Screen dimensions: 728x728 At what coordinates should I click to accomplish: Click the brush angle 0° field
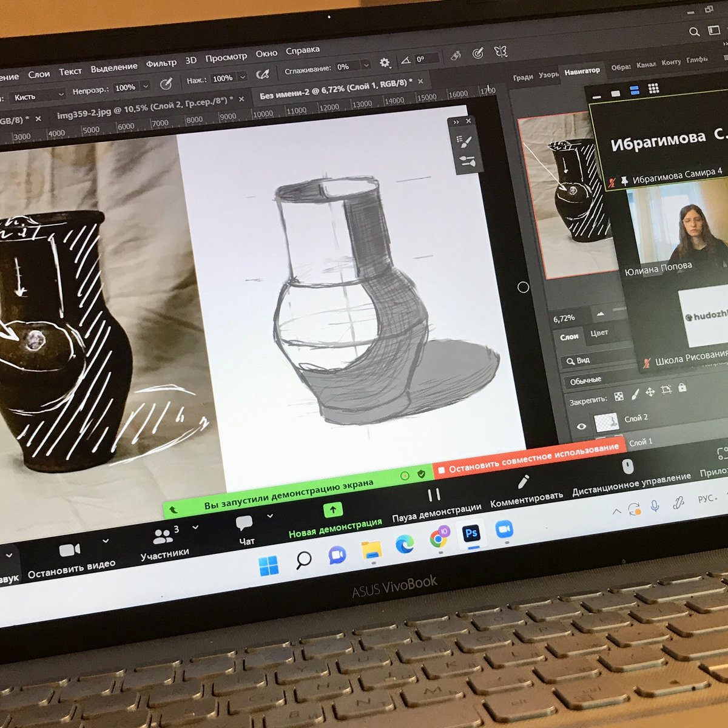tap(427, 58)
